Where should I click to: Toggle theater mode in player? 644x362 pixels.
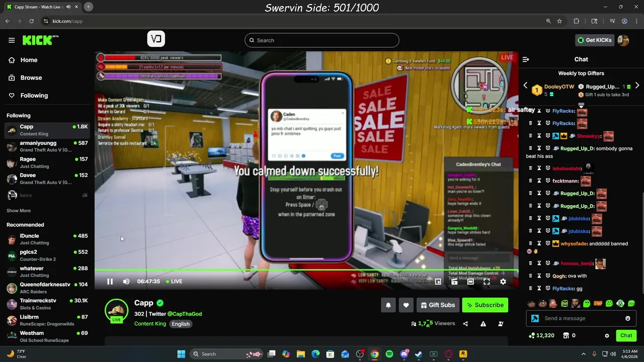point(470,282)
